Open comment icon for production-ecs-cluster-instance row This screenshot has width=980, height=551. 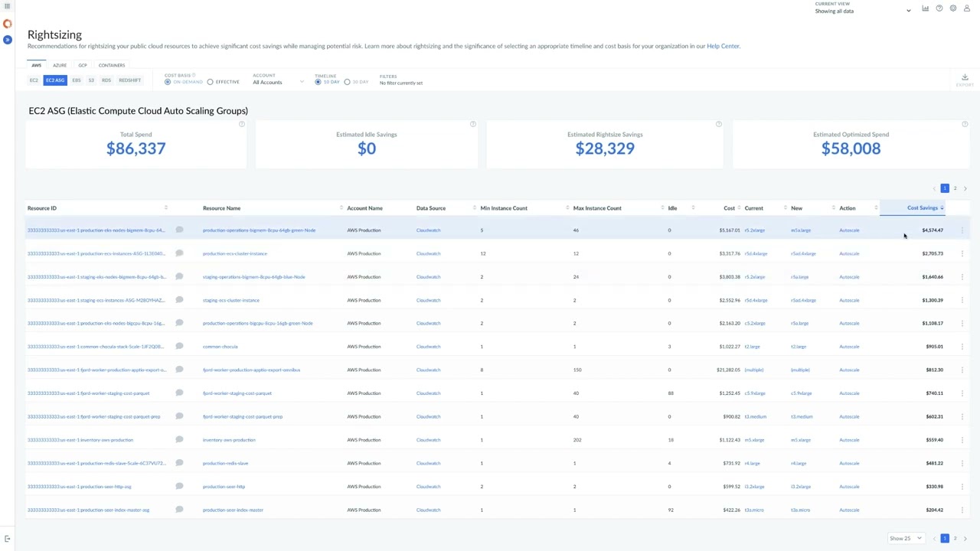(x=179, y=253)
